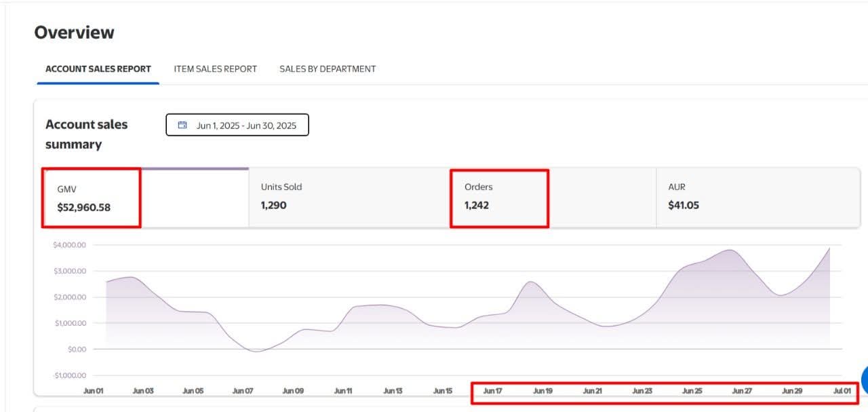Click the Jun 25 x-axis label
The image size is (868, 412).
pos(692,391)
